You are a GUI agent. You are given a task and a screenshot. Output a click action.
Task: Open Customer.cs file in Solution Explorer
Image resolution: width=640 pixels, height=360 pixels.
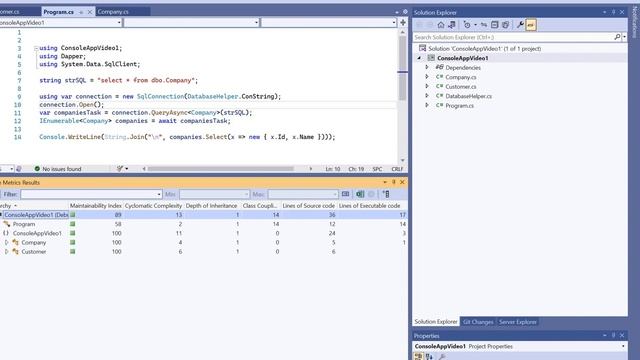tap(461, 87)
